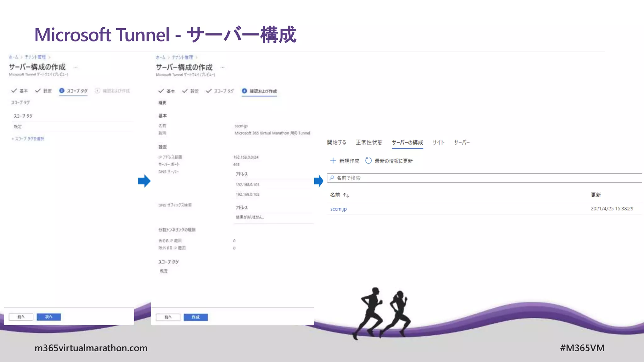Open the ellipsis menu in the 確認および作成 step panel
The width and height of the screenshot is (644, 362).
coord(223,68)
